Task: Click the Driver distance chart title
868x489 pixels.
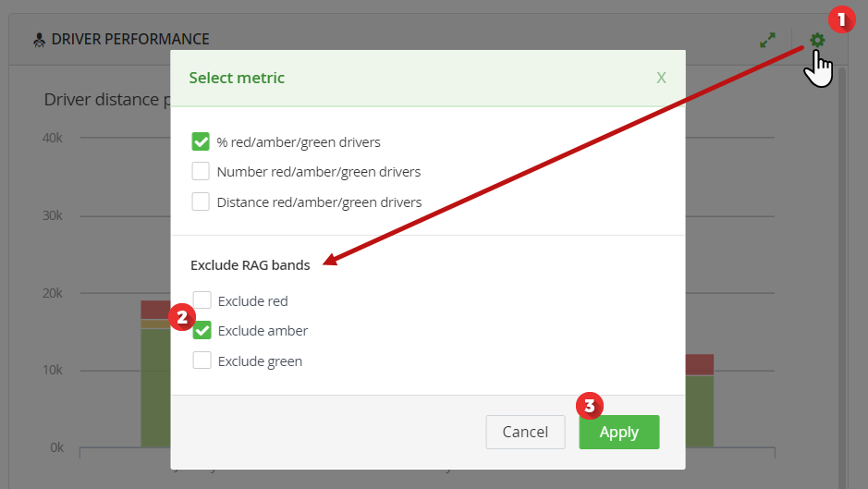Action: point(107,100)
